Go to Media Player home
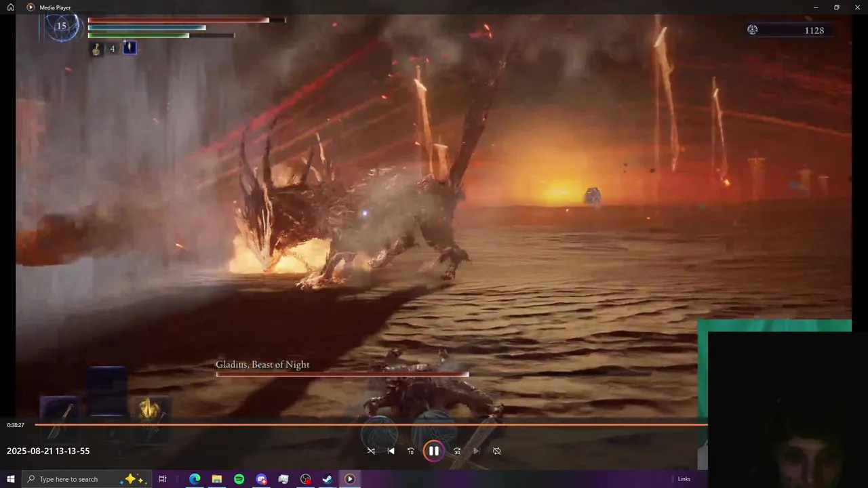This screenshot has width=868, height=488. [11, 7]
